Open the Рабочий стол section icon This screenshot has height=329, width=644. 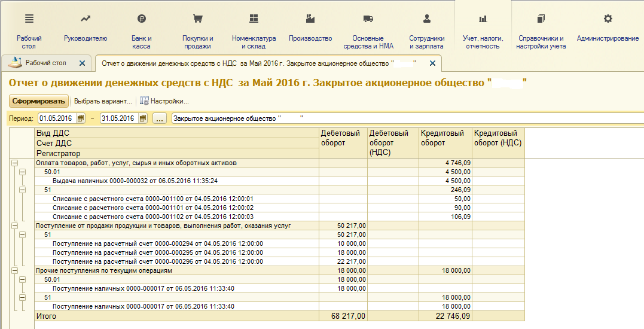pos(29,19)
